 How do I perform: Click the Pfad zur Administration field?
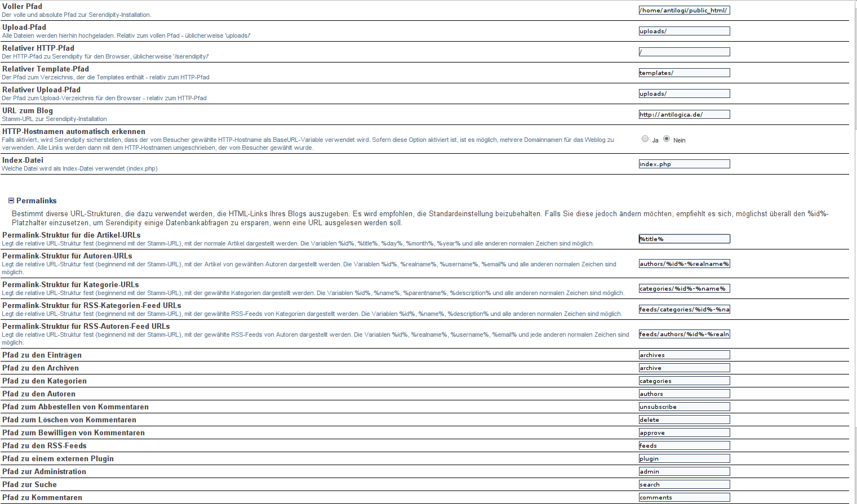tap(684, 471)
